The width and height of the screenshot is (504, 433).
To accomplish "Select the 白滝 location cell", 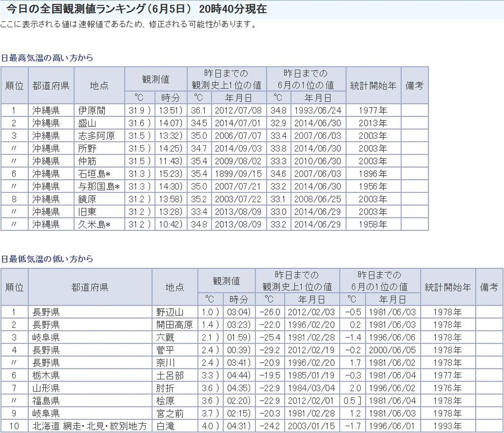I will point(165,426).
